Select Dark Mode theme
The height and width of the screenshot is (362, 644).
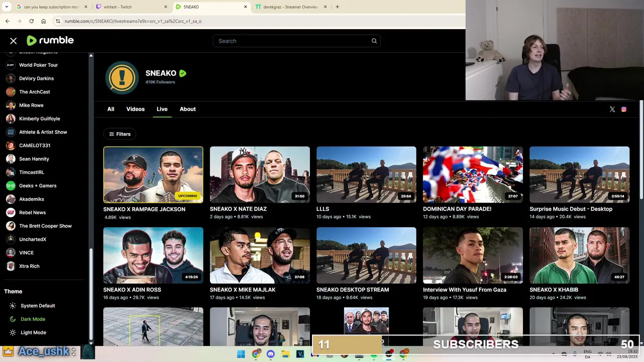coord(33,319)
